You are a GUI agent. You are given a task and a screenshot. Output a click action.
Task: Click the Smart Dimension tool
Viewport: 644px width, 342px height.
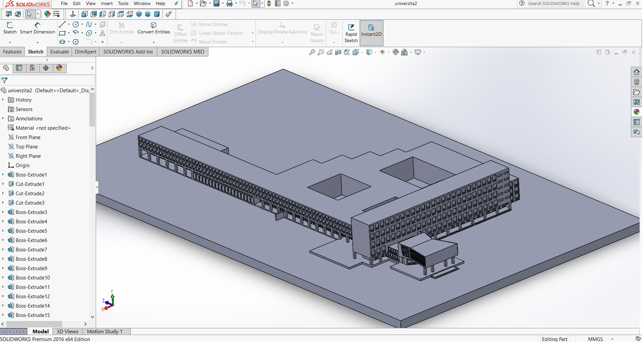(x=37, y=28)
